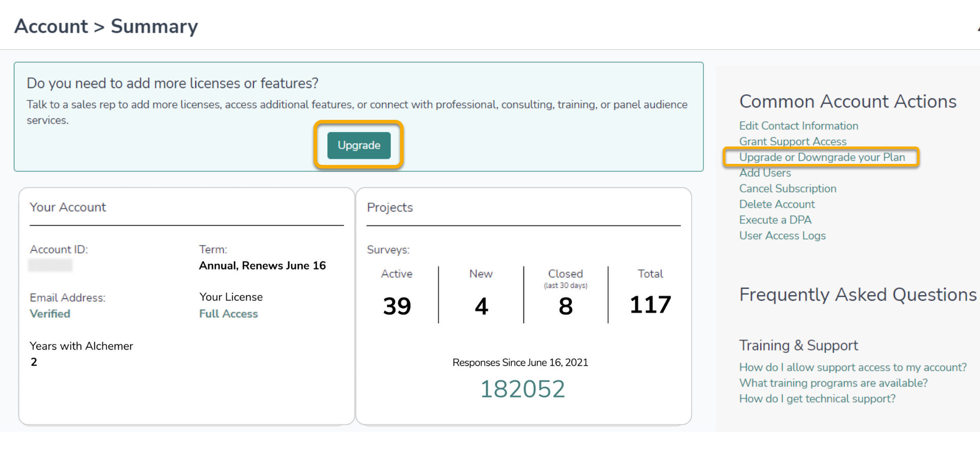Select Upgrade or Downgrade your Plan
The width and height of the screenshot is (980, 461).
[x=822, y=157]
